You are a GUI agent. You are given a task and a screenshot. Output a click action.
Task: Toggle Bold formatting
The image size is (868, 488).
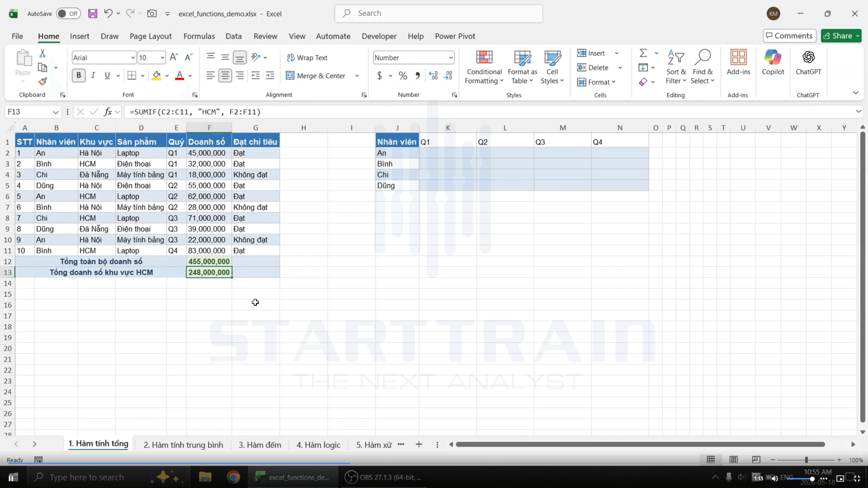point(79,76)
